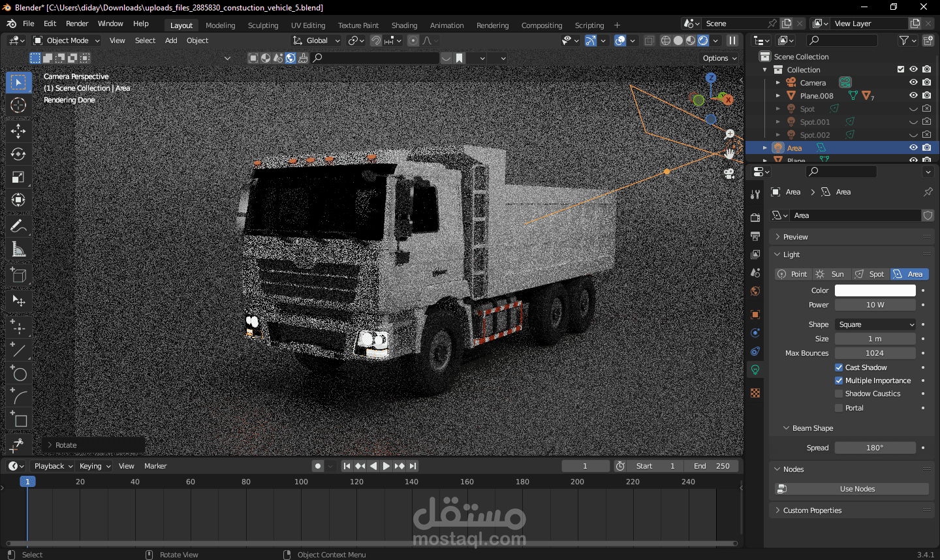Toggle Collection exclude checkbox in outliner
The image size is (940, 560).
(901, 69)
